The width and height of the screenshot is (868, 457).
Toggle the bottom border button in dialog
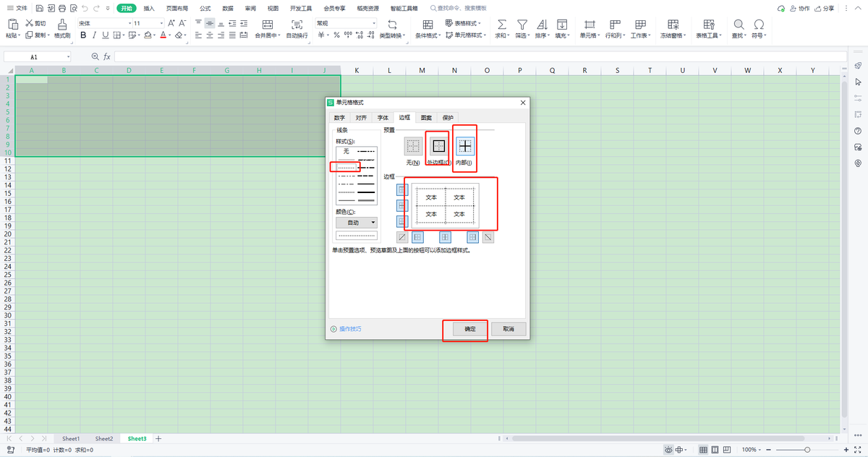[402, 221]
